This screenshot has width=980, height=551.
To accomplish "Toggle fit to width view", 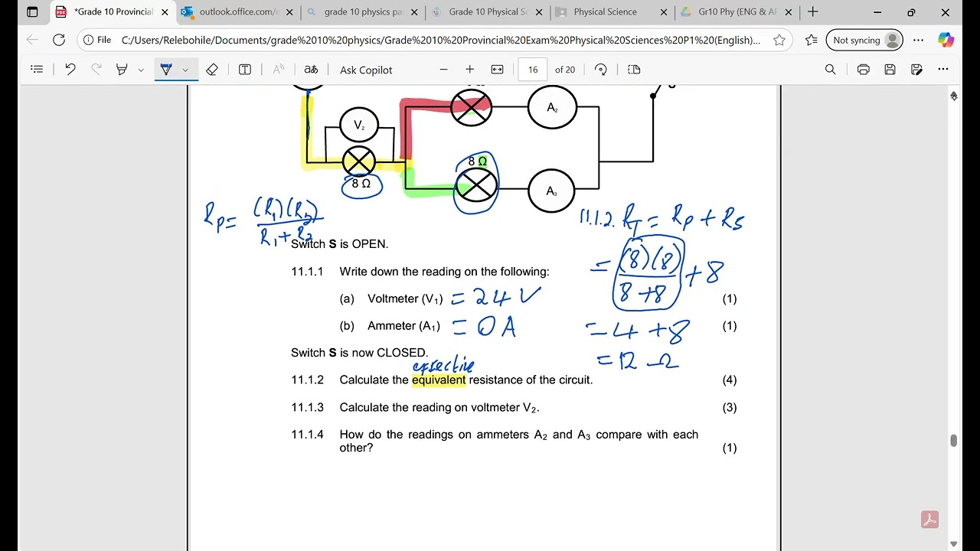I will (x=497, y=70).
